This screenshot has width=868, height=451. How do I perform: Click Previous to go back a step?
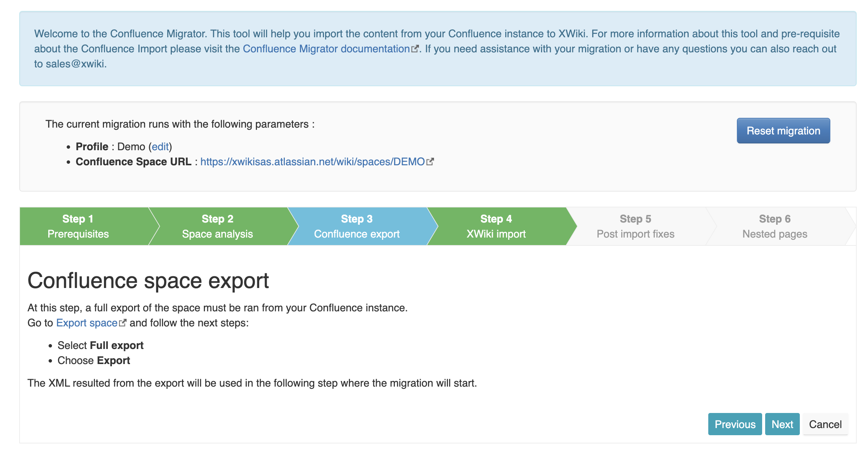(x=734, y=424)
